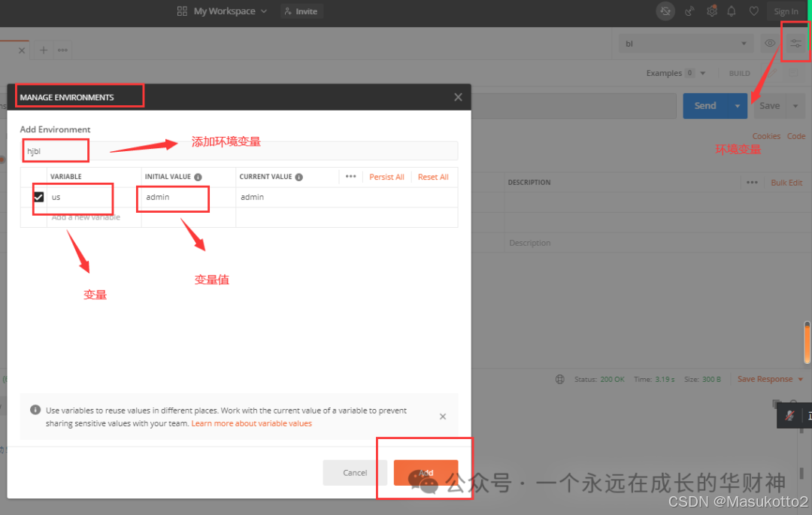Screen dimensions: 812x515
Task: Click the response Time 3.19 s text
Action: click(654, 380)
